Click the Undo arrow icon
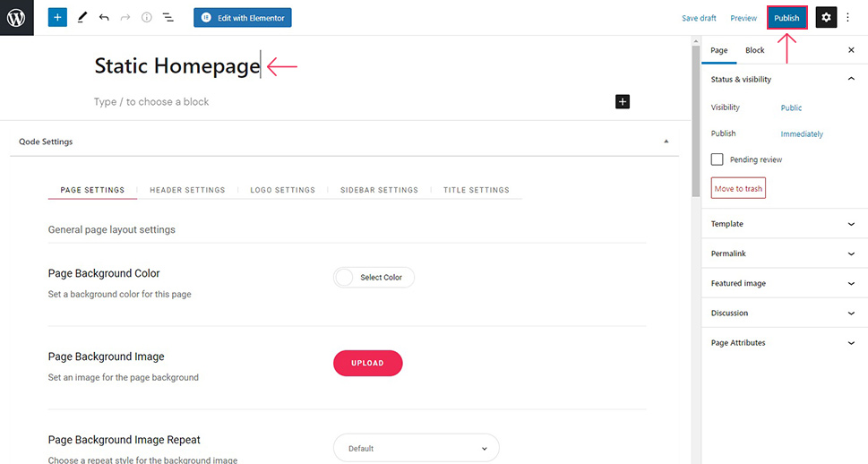The height and width of the screenshot is (464, 868). click(104, 17)
